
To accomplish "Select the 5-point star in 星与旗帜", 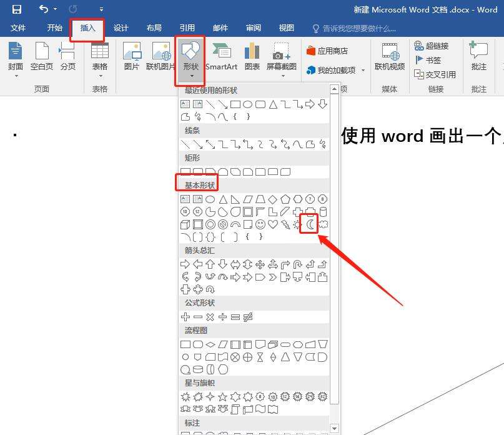I will pyautogui.click(x=222, y=397).
